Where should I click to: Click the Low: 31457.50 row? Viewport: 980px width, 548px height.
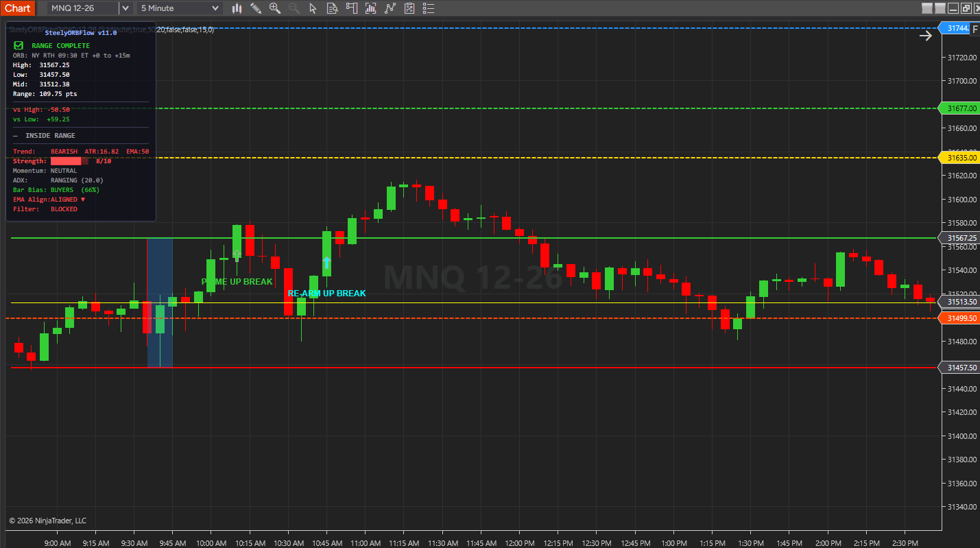[41, 75]
